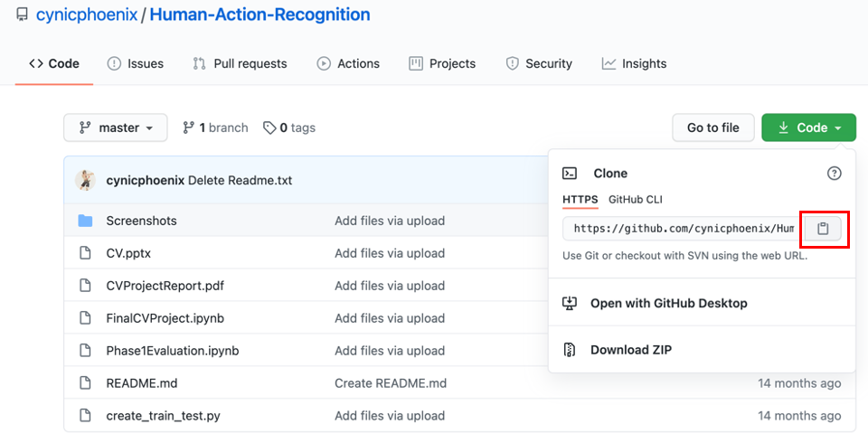Click the file icon for README.md
The width and height of the screenshot is (868, 443).
(85, 383)
